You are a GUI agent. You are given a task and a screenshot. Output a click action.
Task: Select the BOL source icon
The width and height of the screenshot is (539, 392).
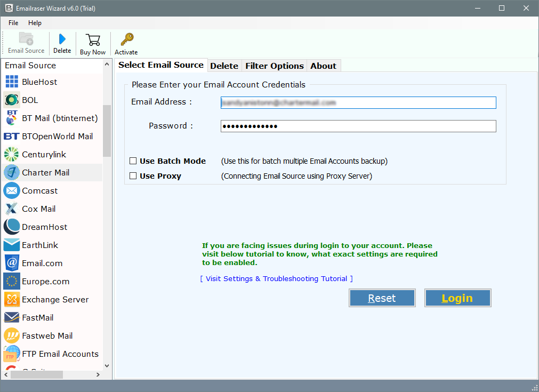(x=12, y=100)
